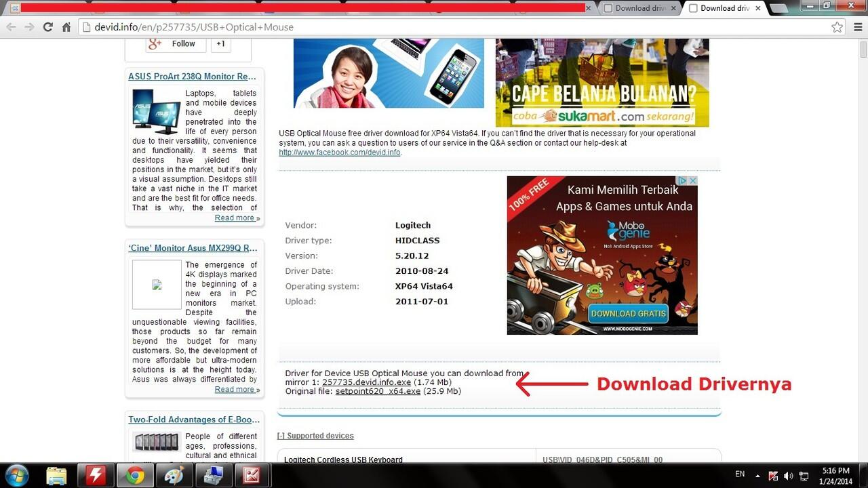Screen dimensions: 868x488
Task: Go back with the browser Back arrow
Action: [x=12, y=27]
